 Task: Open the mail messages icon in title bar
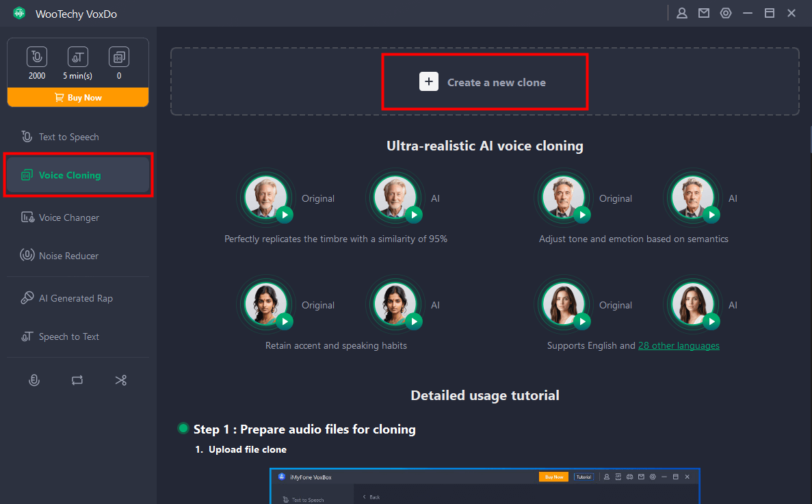click(704, 13)
